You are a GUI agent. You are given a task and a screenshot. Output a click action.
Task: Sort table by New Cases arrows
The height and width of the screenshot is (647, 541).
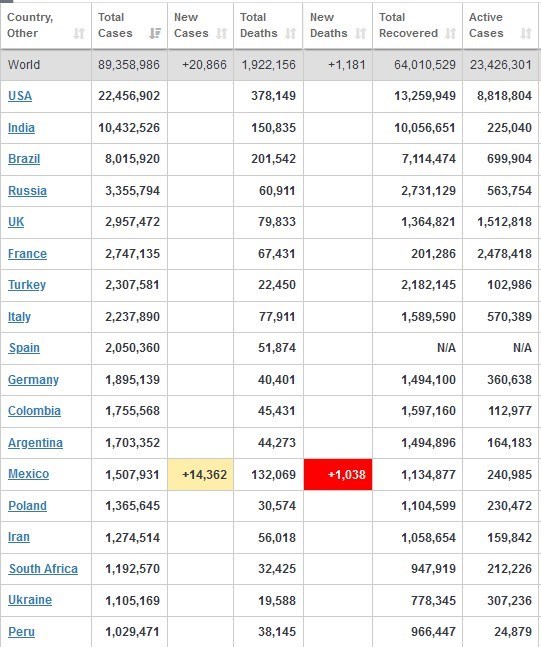point(222,33)
